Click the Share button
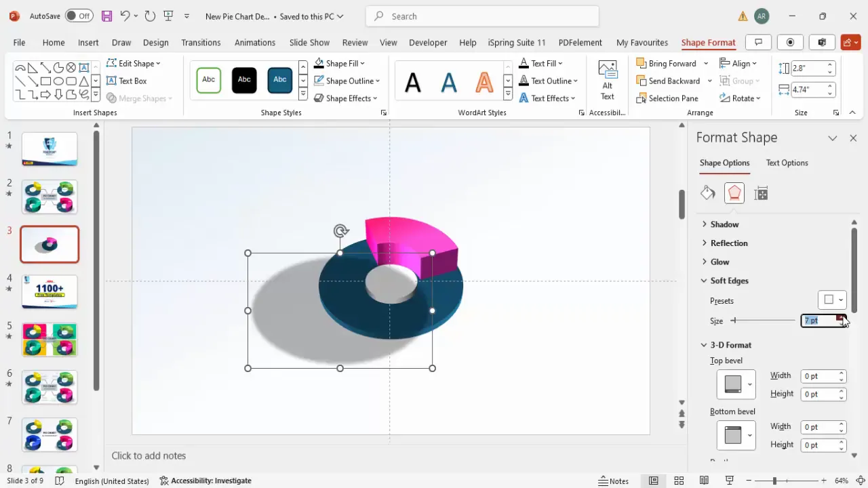The image size is (868, 488). coord(850,42)
